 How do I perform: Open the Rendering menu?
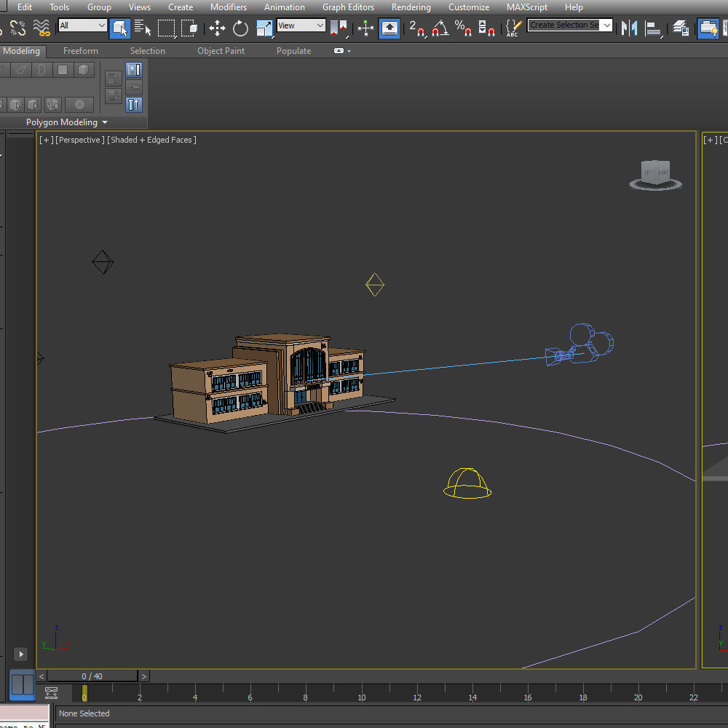point(411,7)
